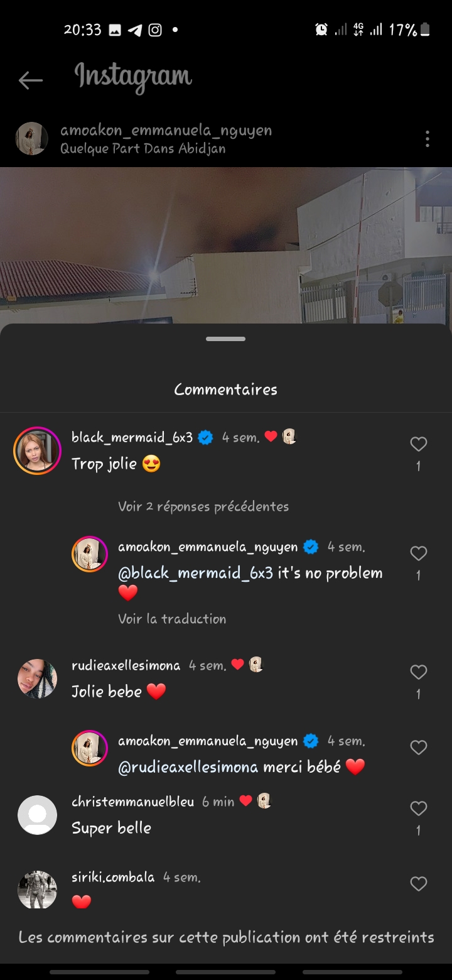Screen dimensions: 452x980
Task: Open black_mermaid_6x3's profile picture
Action: coord(37,450)
